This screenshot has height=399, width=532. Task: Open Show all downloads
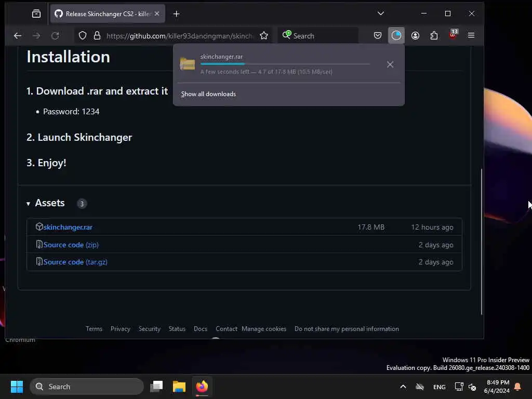pos(208,94)
